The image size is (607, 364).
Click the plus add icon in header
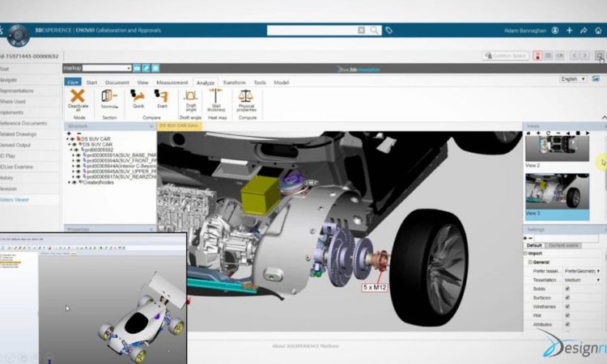point(570,30)
